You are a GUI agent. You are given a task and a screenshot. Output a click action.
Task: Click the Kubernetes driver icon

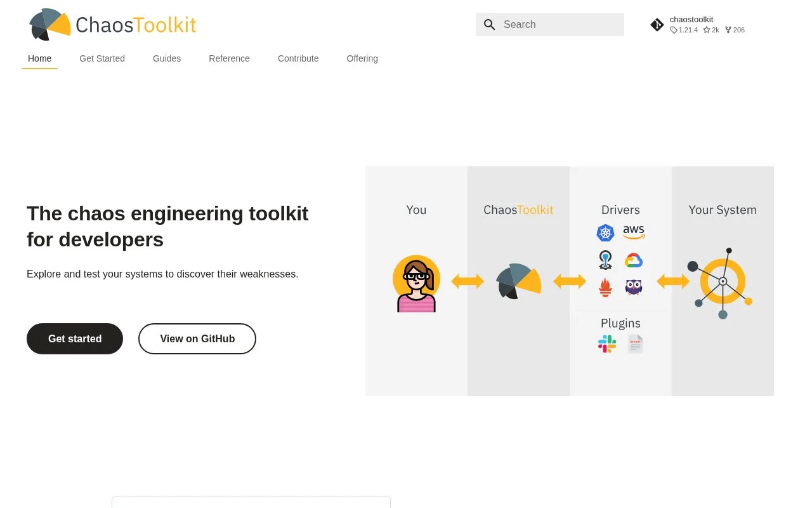coord(606,233)
